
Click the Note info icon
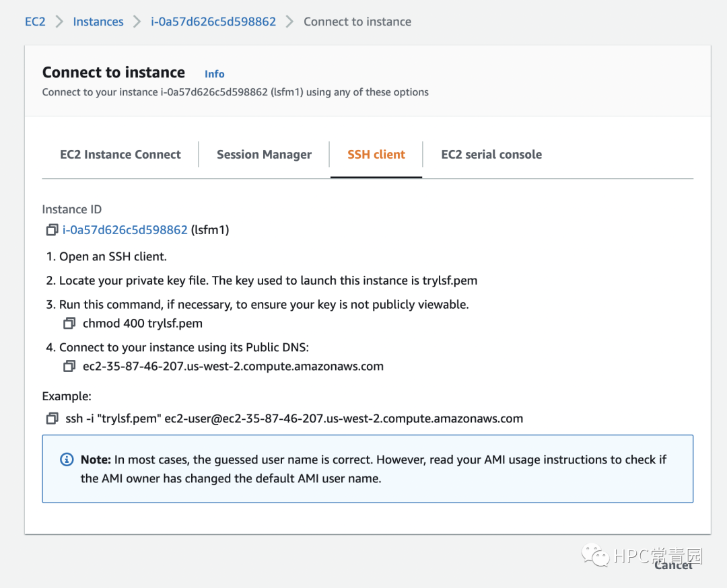pos(67,460)
